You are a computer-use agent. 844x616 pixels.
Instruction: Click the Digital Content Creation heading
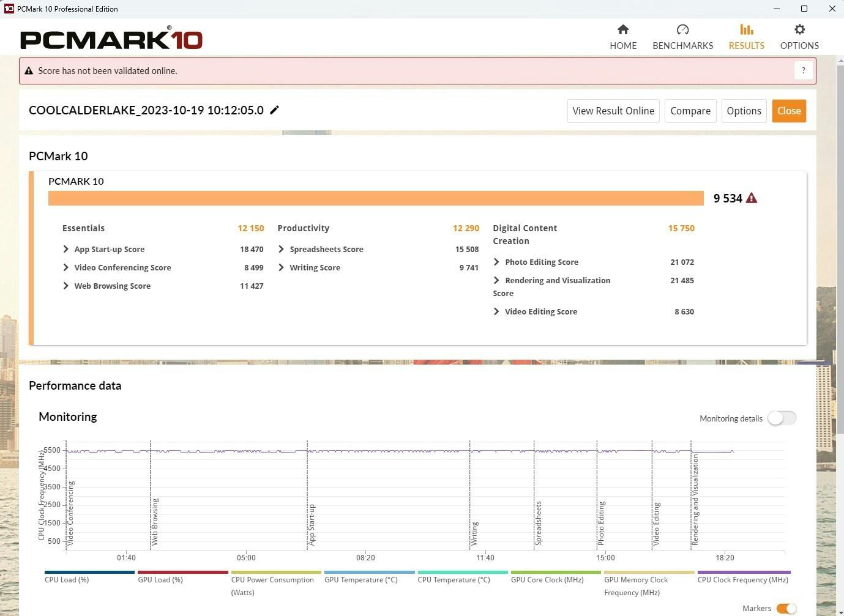525,234
